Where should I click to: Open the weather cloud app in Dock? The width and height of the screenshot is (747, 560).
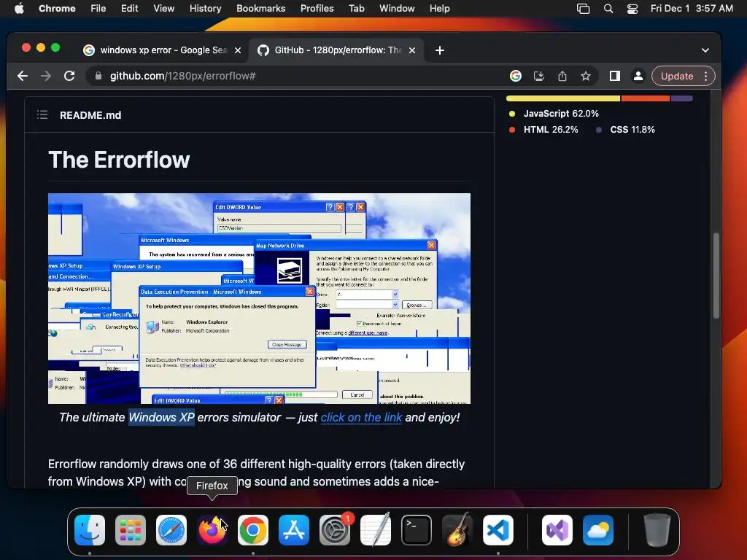[x=598, y=530]
